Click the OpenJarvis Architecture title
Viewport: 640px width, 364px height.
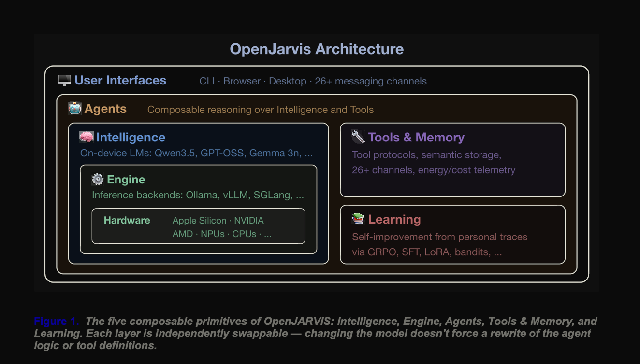pyautogui.click(x=317, y=49)
